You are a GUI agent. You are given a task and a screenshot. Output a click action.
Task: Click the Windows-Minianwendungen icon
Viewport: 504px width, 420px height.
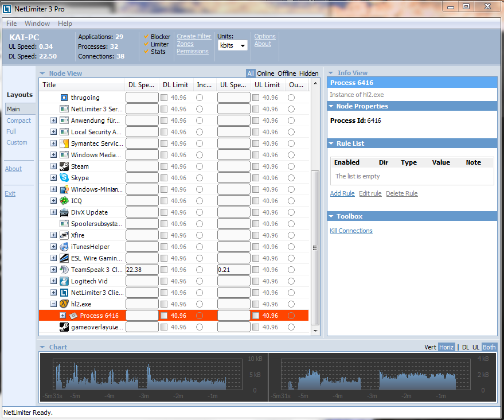tap(64, 189)
